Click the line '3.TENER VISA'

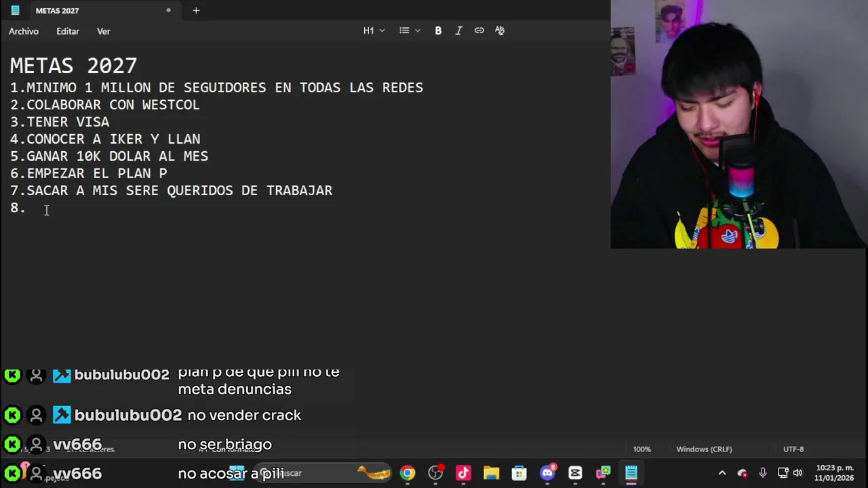point(60,122)
